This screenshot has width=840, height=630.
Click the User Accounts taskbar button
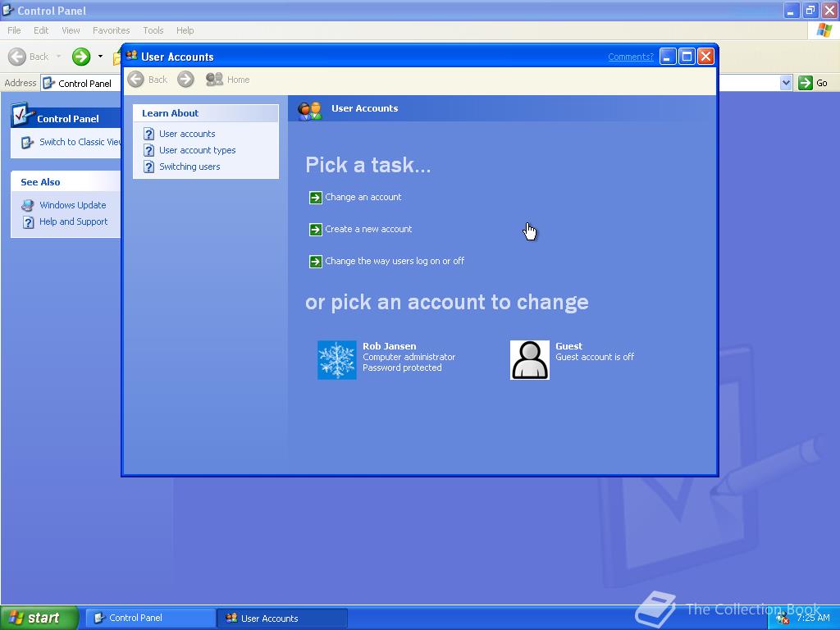(282, 619)
